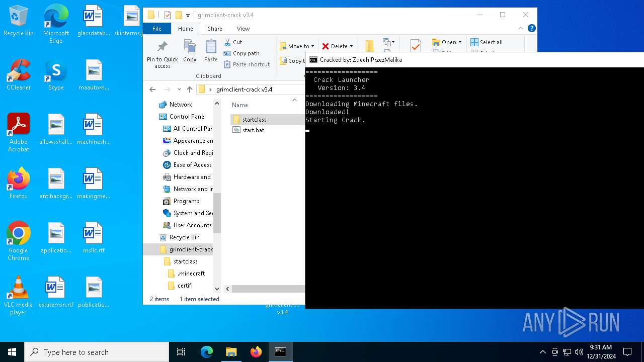This screenshot has height=362, width=644.
Task: Click the Windows Start button
Action: tap(12, 352)
